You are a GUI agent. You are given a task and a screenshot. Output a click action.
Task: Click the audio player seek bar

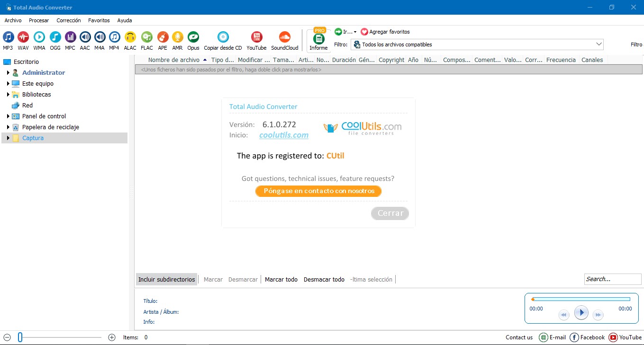[x=581, y=299]
